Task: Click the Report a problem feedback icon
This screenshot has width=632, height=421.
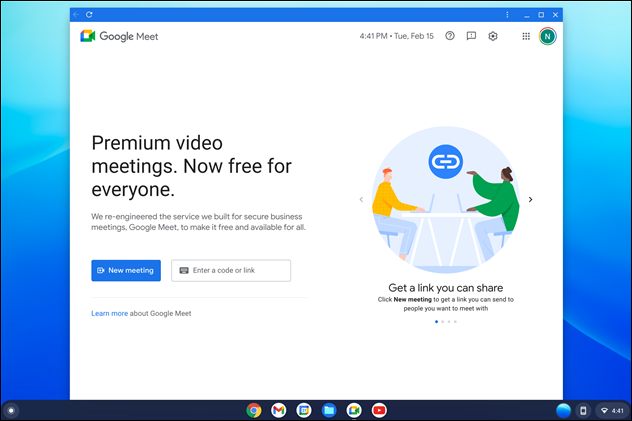Action: tap(471, 36)
